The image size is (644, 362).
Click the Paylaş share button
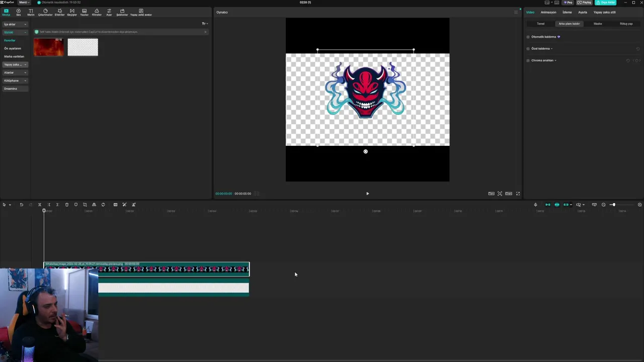point(585,3)
